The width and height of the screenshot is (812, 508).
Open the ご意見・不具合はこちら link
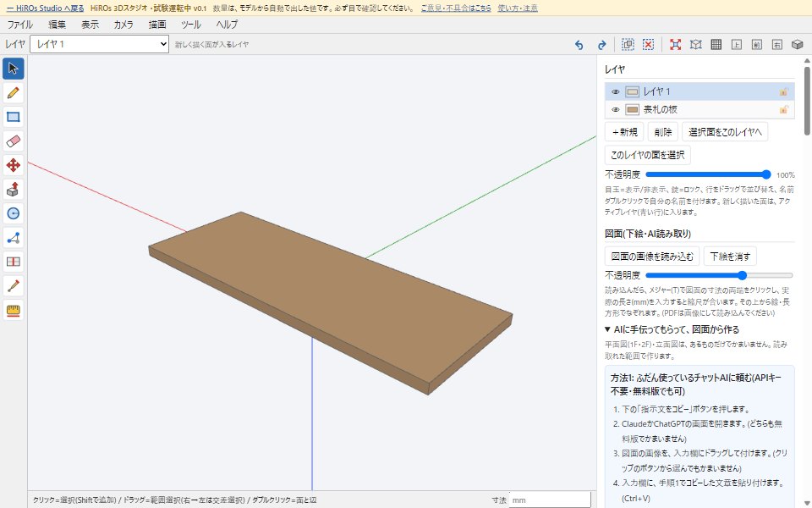[456, 8]
